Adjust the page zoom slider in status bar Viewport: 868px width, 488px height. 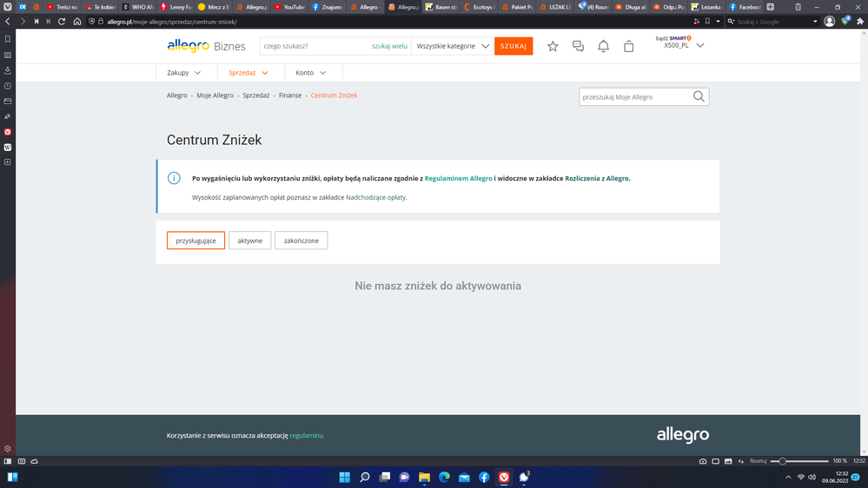pos(783,461)
